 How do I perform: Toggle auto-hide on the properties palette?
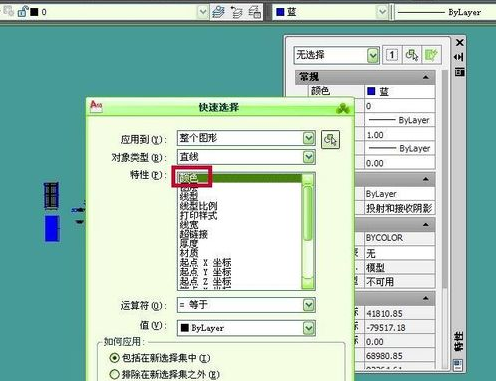pyautogui.click(x=459, y=57)
